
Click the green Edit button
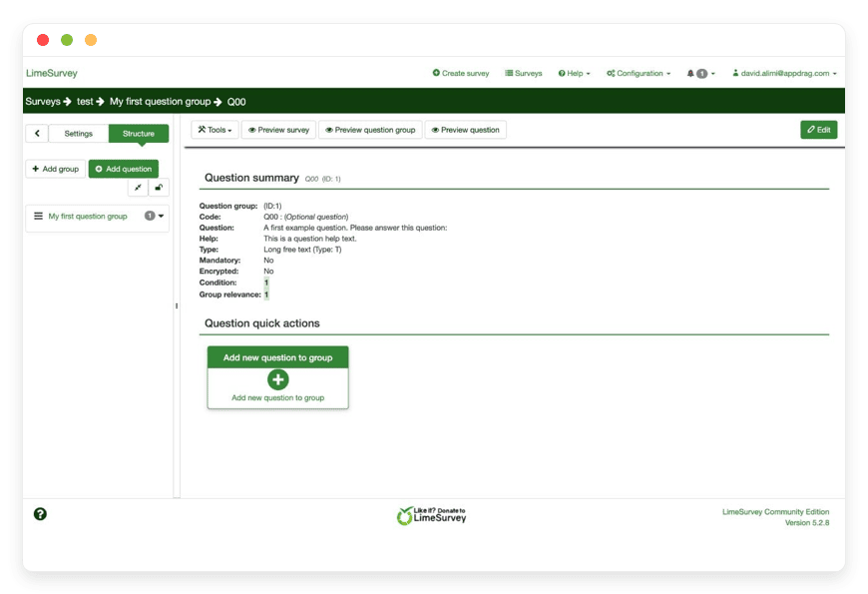[819, 130]
